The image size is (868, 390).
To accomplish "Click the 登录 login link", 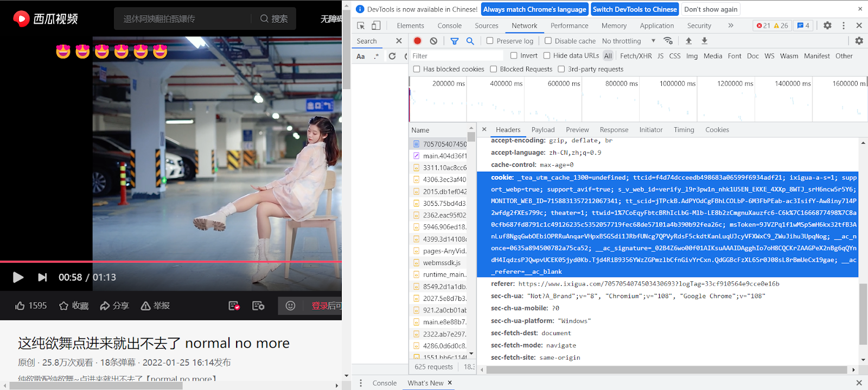I will click(319, 306).
